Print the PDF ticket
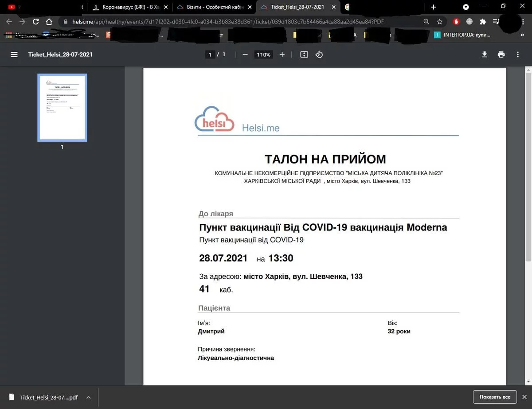This screenshot has height=409, width=532. [501, 55]
